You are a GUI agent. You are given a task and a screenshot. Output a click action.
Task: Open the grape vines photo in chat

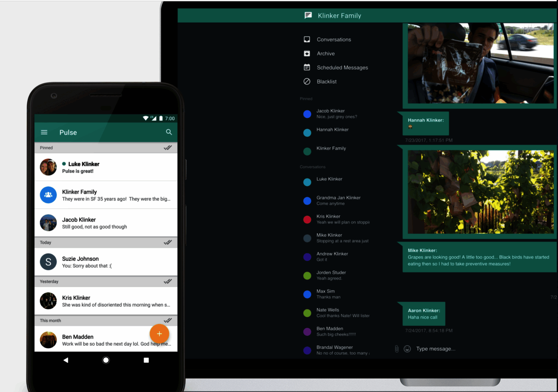(x=480, y=192)
